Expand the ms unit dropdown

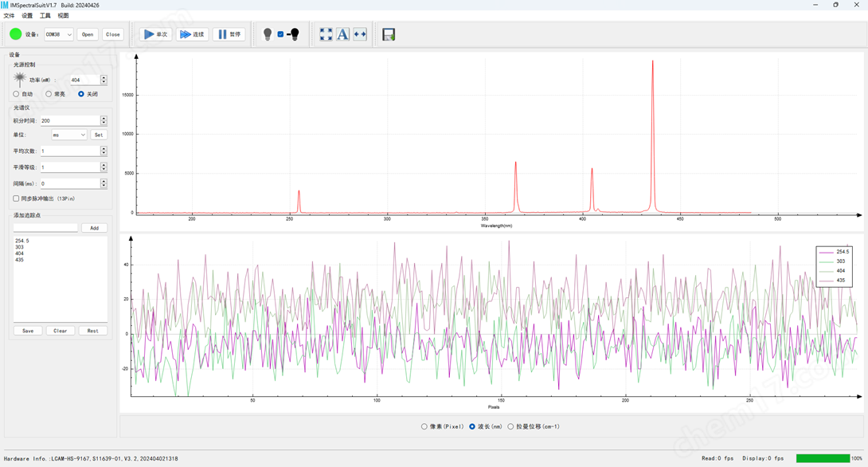pos(69,135)
